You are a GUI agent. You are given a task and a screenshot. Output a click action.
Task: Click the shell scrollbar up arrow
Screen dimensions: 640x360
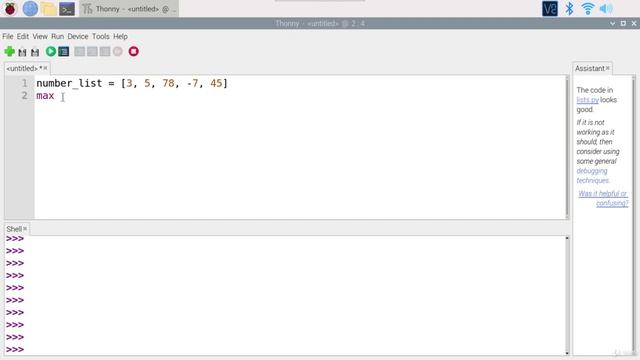[567, 238]
